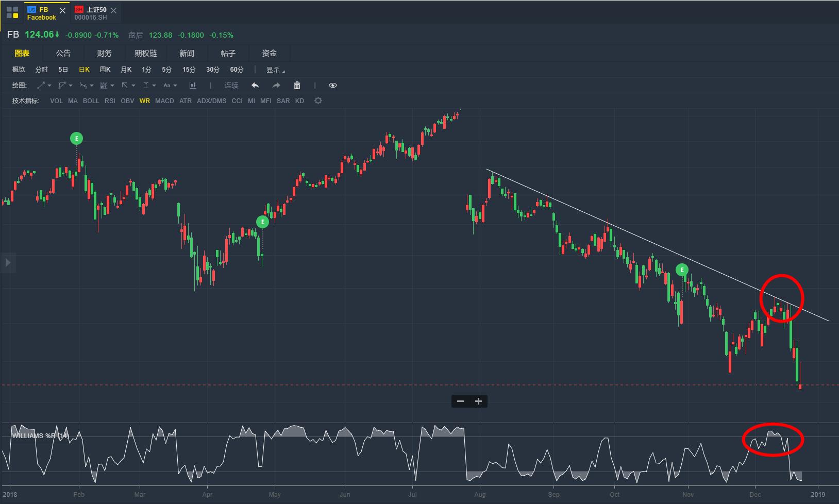The height and width of the screenshot is (504, 839).
Task: Open the line drawing tool dropdown
Action: 44,86
